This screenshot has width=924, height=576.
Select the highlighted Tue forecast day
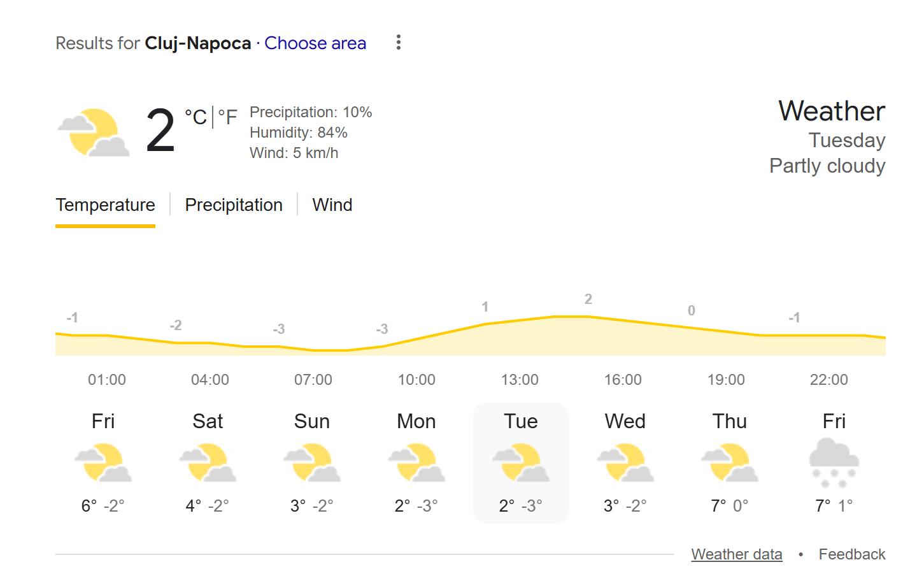521,463
